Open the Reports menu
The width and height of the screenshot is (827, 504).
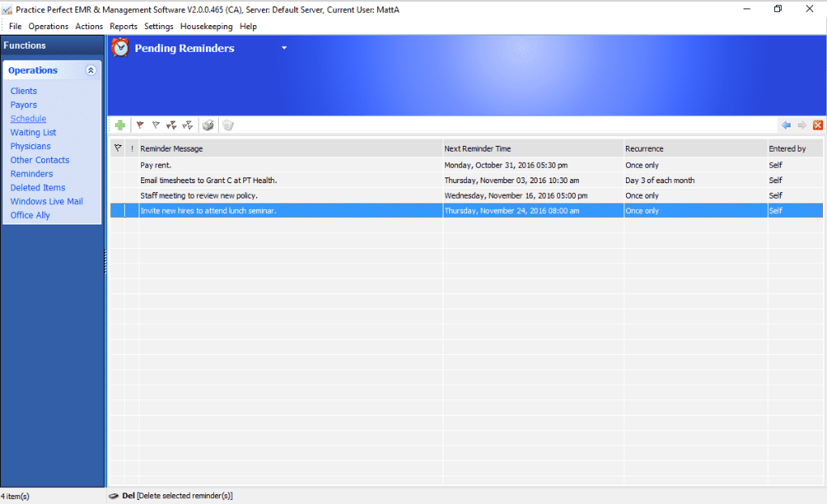pyautogui.click(x=124, y=27)
